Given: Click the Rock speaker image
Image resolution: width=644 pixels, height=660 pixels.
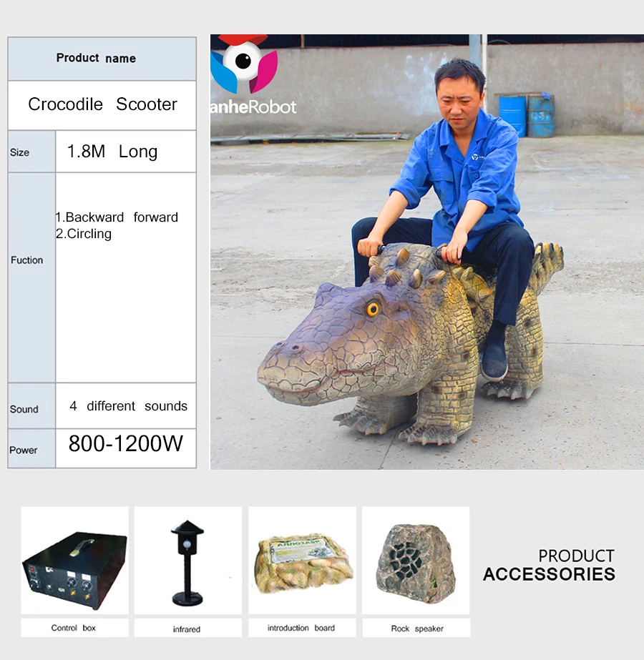Looking at the screenshot, I should (x=415, y=560).
